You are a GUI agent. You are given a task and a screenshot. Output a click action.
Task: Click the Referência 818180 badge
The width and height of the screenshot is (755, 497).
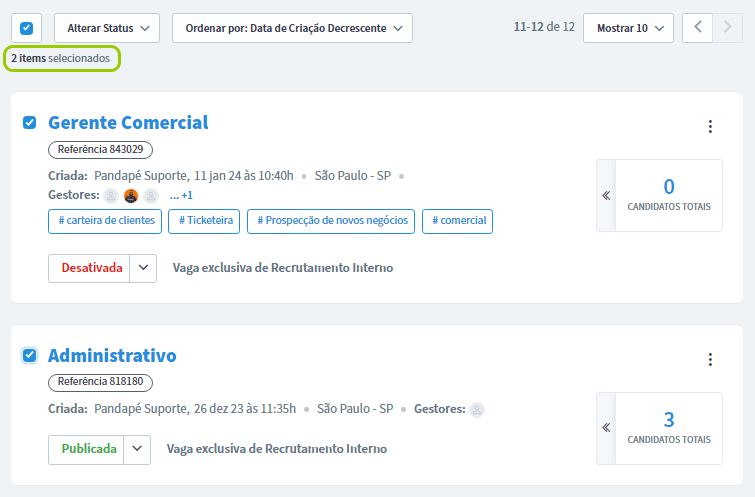tap(100, 382)
